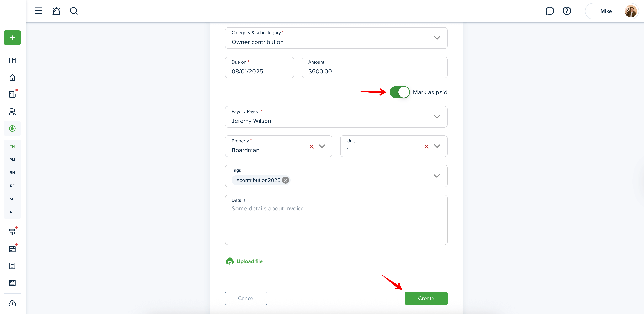Select the MT sidebar submenu item

pyautogui.click(x=12, y=199)
